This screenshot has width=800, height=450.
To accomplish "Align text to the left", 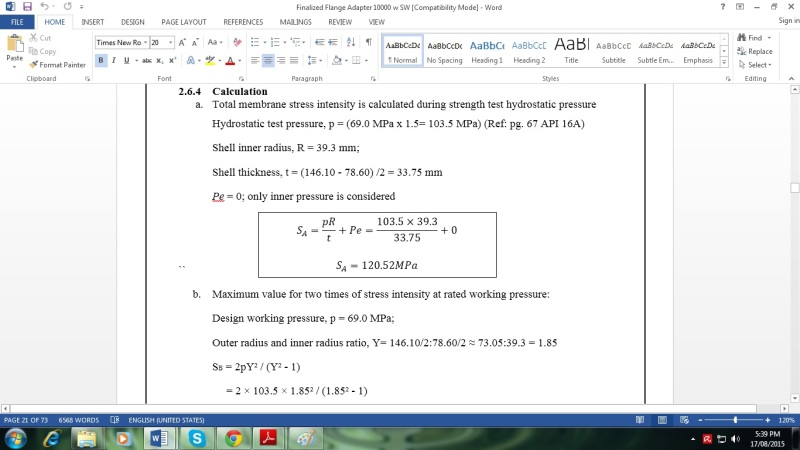I will [x=255, y=60].
